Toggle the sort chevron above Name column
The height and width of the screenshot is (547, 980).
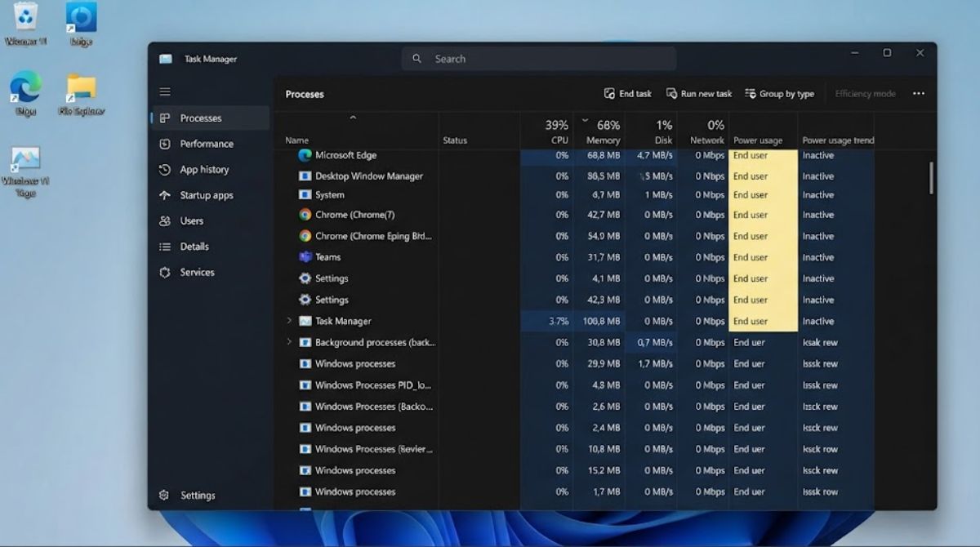(353, 118)
